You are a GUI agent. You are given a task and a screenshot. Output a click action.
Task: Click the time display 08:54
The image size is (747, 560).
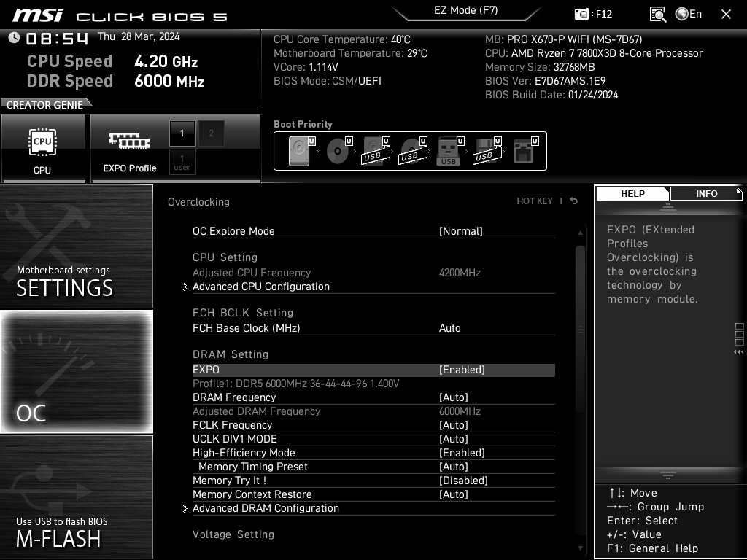tap(57, 39)
